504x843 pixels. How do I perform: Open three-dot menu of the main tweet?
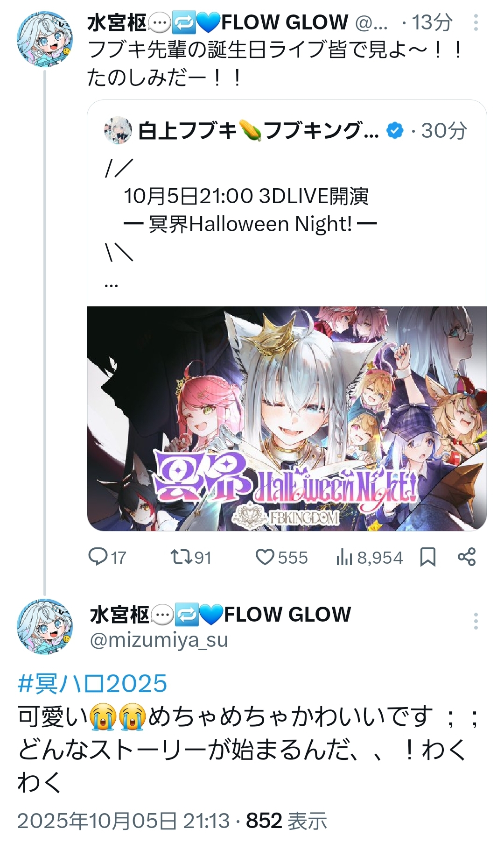click(476, 621)
